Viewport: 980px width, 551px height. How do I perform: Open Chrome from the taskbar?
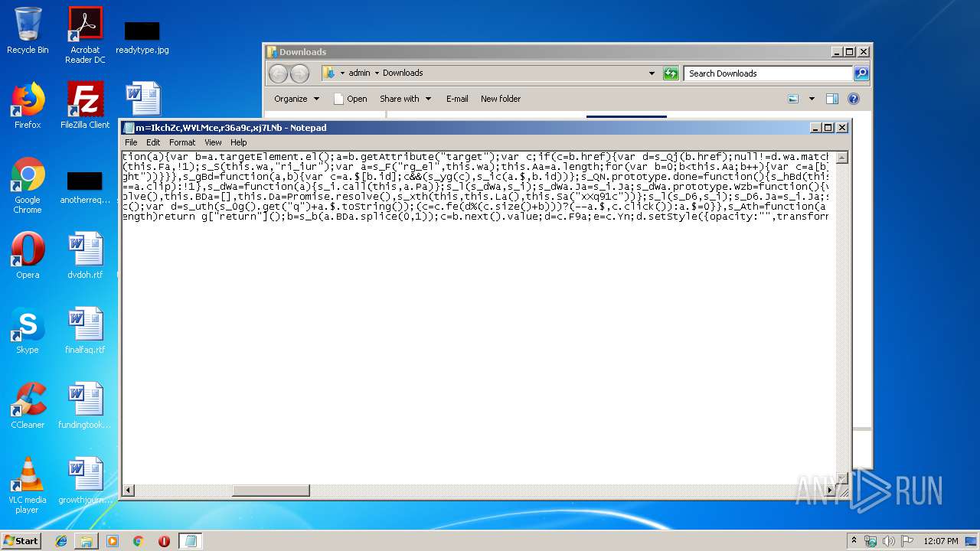139,541
